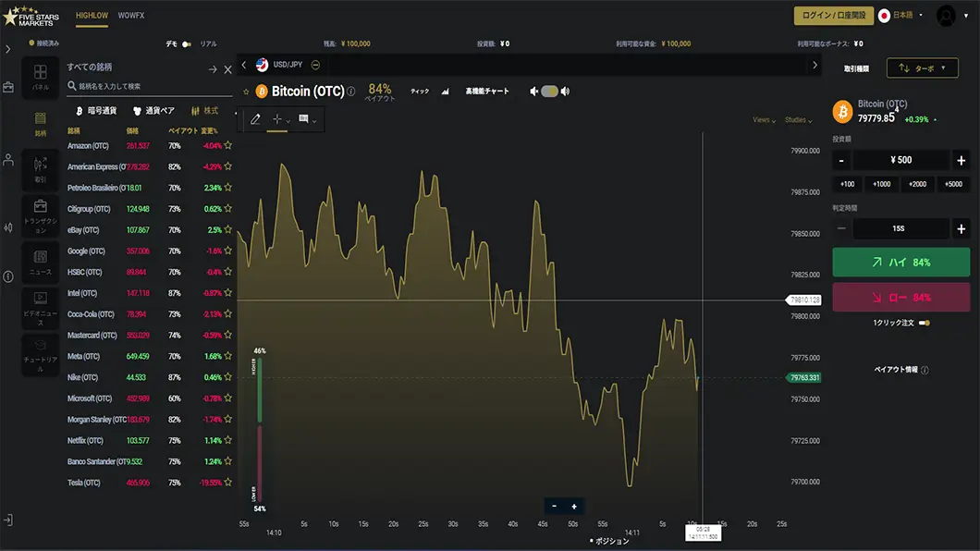
Task: Place a ロー 84% trade
Action: 900,298
